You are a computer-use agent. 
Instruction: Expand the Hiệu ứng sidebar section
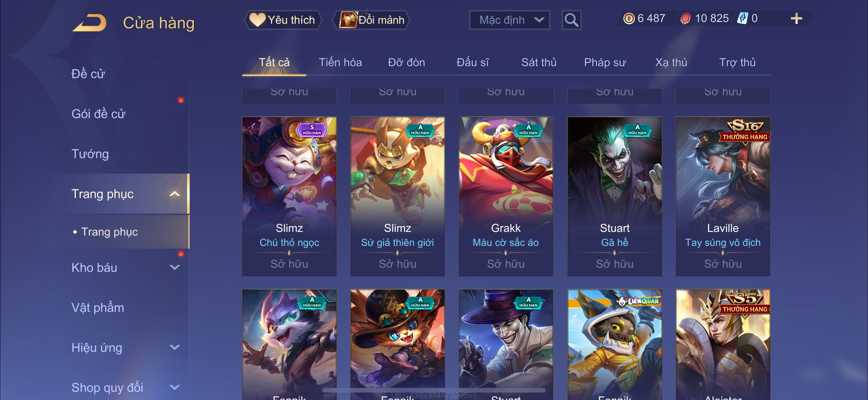(174, 348)
